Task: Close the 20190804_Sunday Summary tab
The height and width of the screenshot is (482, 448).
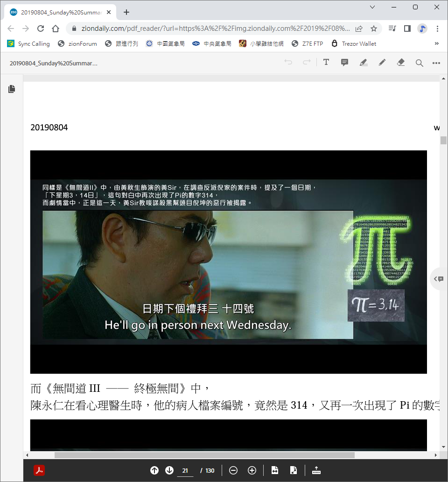Action: [109, 12]
